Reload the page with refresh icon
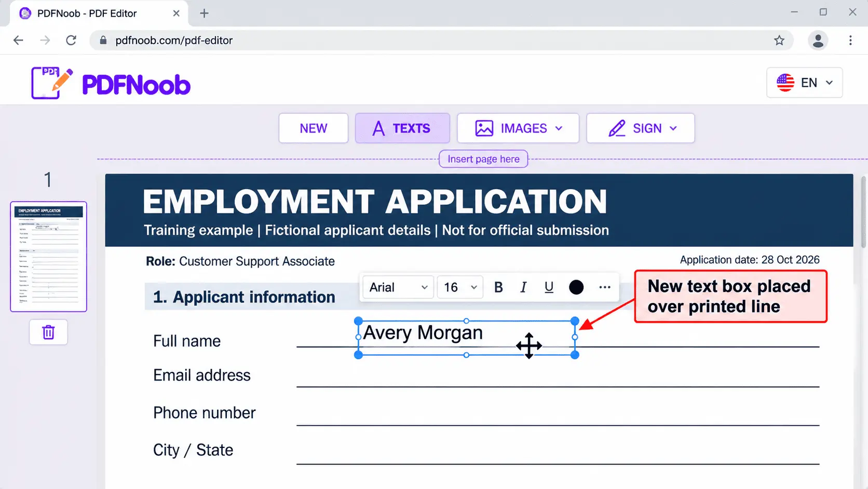Screen dimensions: 868x489 [71, 41]
